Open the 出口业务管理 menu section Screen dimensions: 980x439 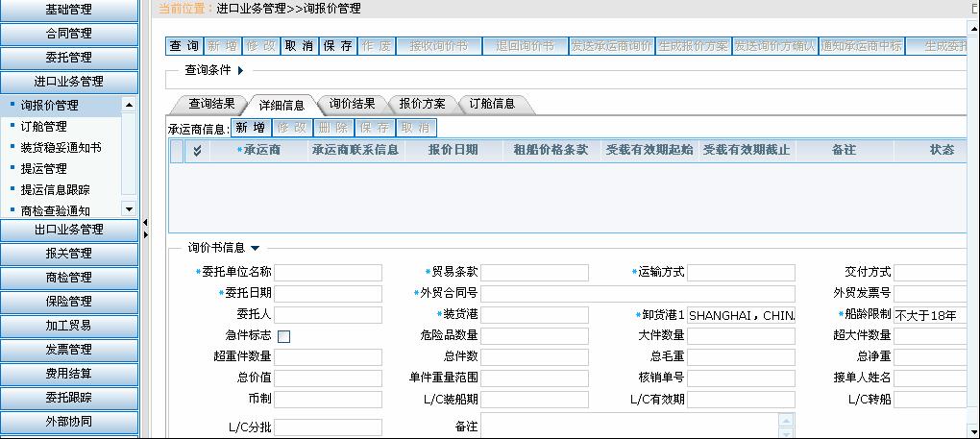(x=69, y=230)
